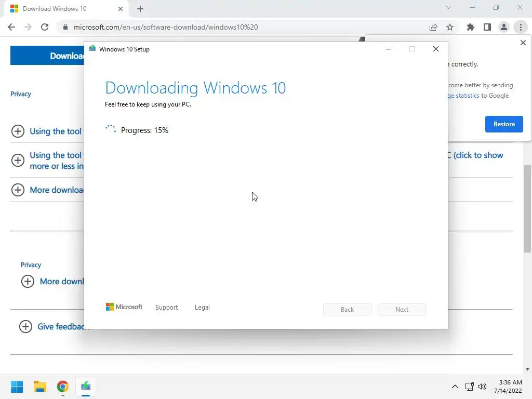The height and width of the screenshot is (399, 532).
Task: Toggle Chrome's side panel icon
Action: coord(487,27)
